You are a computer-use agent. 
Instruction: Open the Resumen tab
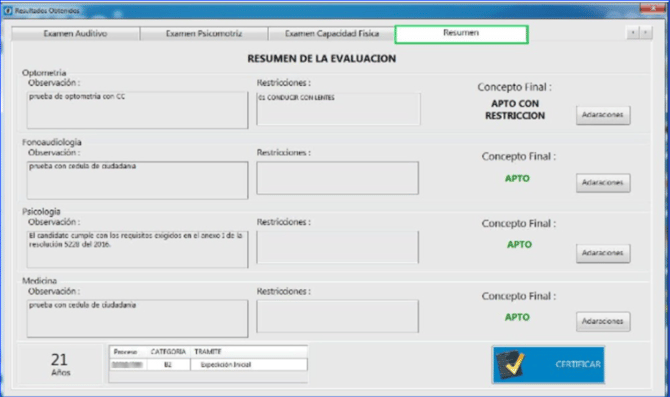461,34
